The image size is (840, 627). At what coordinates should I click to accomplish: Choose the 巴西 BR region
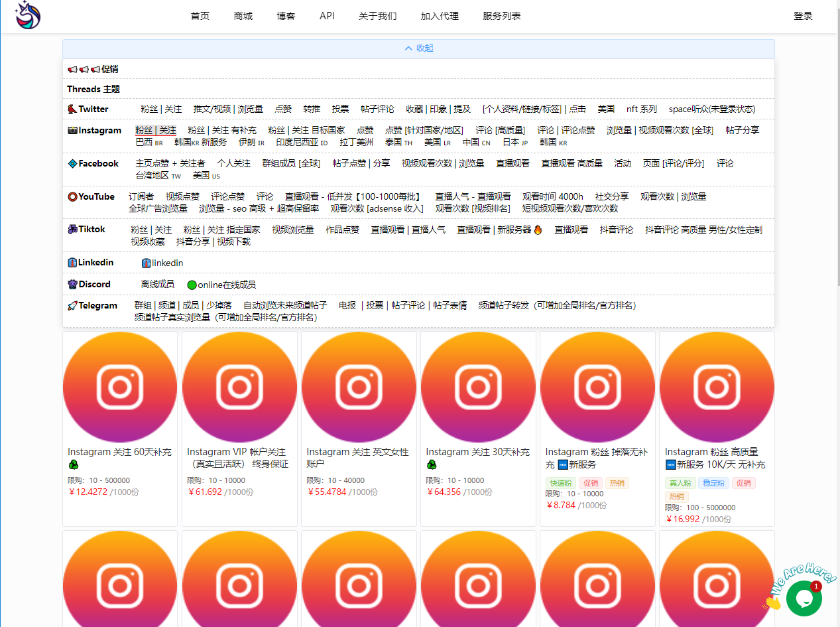[x=149, y=142]
